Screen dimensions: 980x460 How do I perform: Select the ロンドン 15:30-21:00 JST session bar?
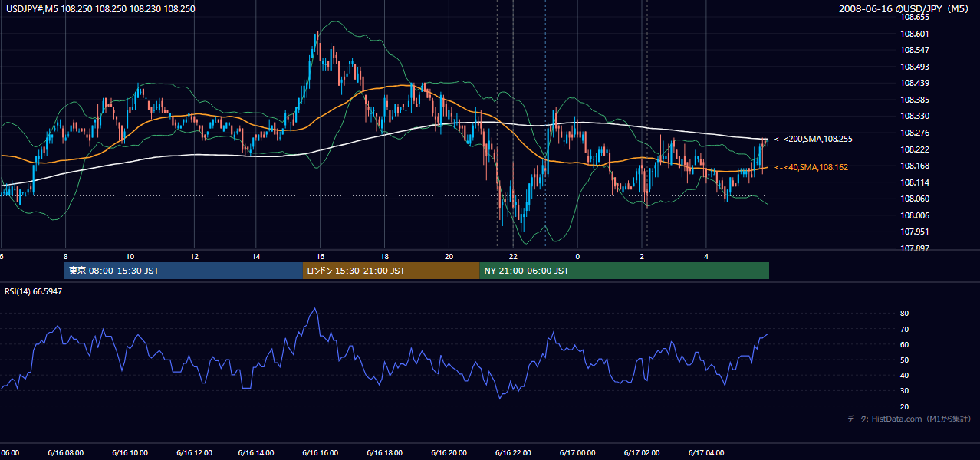click(x=392, y=271)
